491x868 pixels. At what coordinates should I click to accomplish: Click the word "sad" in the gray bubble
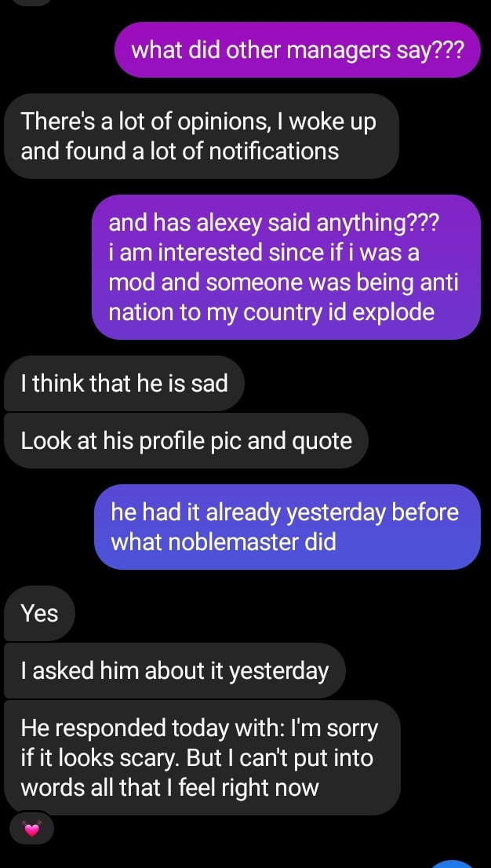[x=209, y=383]
